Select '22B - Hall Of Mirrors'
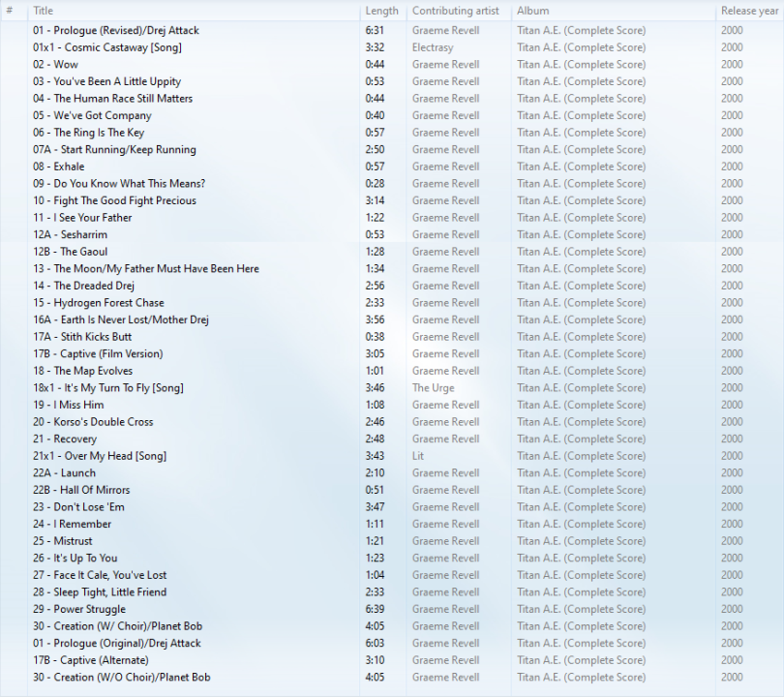 (81, 490)
